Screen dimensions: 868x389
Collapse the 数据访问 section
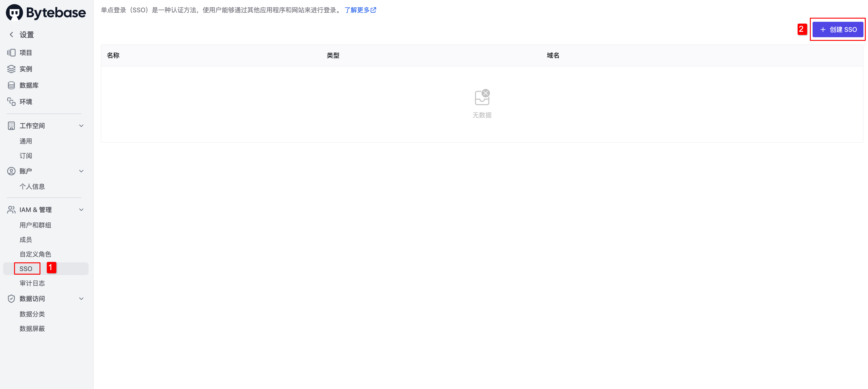[81, 298]
